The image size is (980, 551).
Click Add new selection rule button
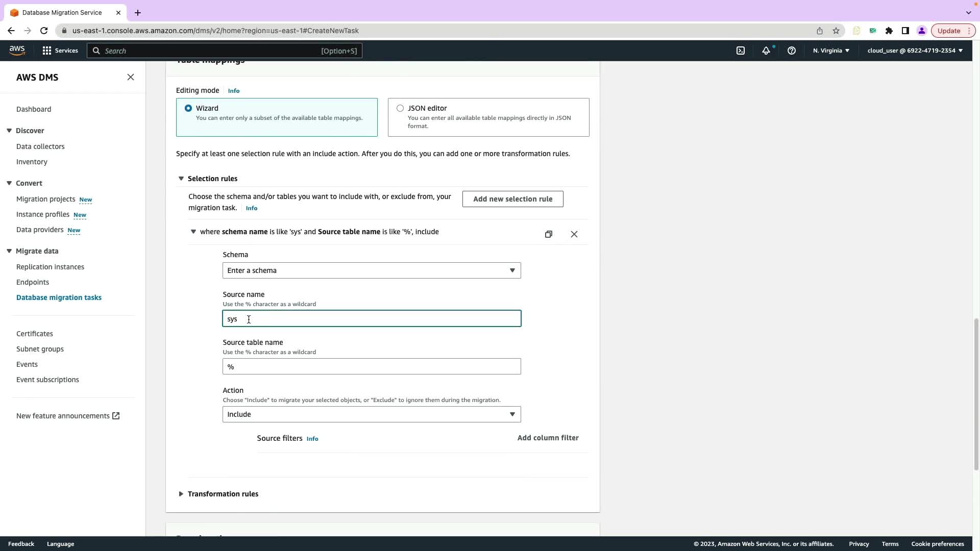(512, 199)
